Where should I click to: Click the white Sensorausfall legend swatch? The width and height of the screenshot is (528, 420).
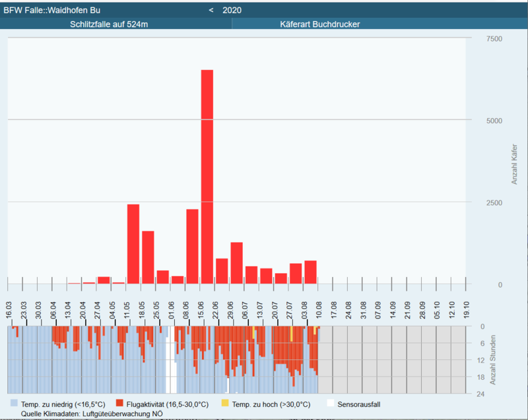(331, 404)
